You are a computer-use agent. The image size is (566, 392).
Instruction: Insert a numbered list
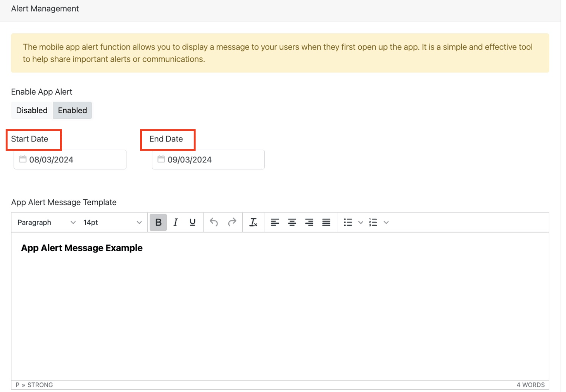(x=373, y=223)
